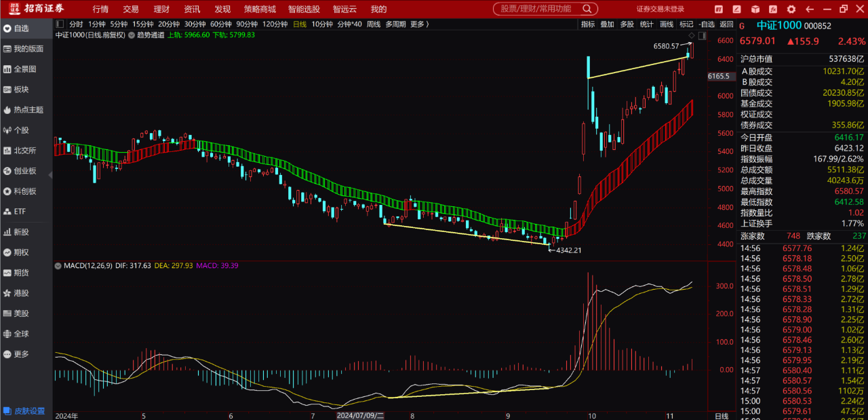Click the 3D box icon in title bar
This screenshot has height=420, width=868.
754,9
